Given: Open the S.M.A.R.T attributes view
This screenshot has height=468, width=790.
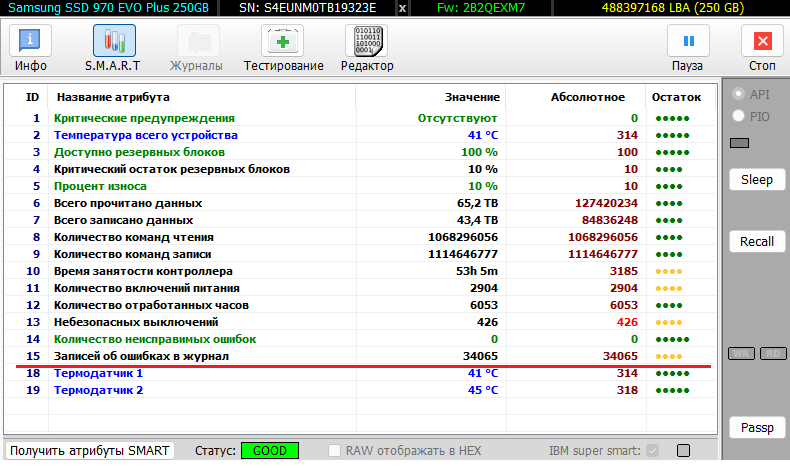Looking at the screenshot, I should 114,48.
